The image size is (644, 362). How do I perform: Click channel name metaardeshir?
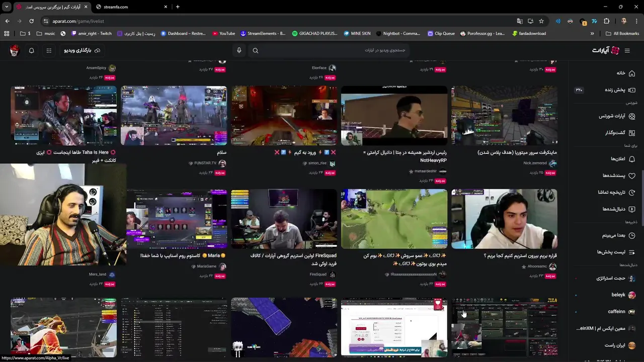pyautogui.click(x=426, y=171)
